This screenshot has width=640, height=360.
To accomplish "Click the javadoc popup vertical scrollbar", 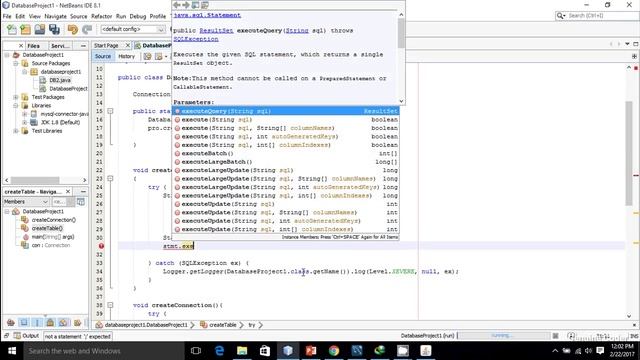I will 401,57.
